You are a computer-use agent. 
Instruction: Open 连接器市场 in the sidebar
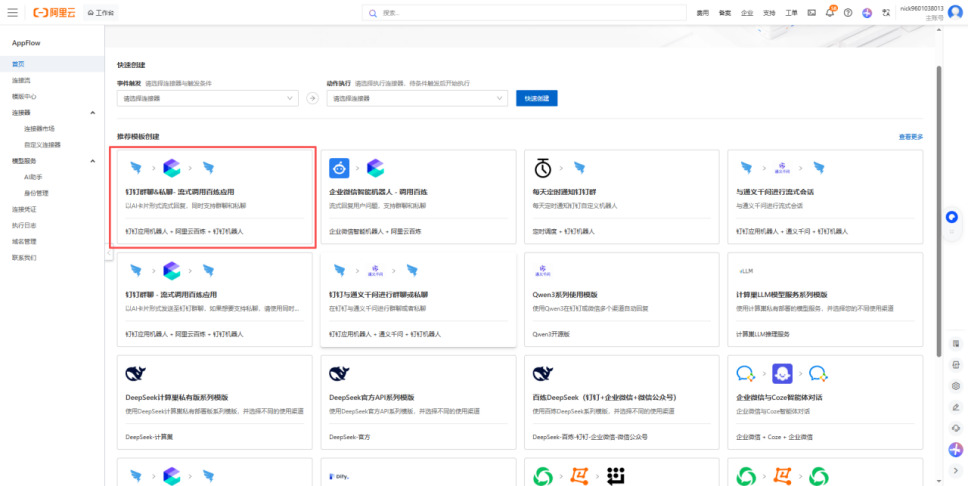click(x=40, y=128)
